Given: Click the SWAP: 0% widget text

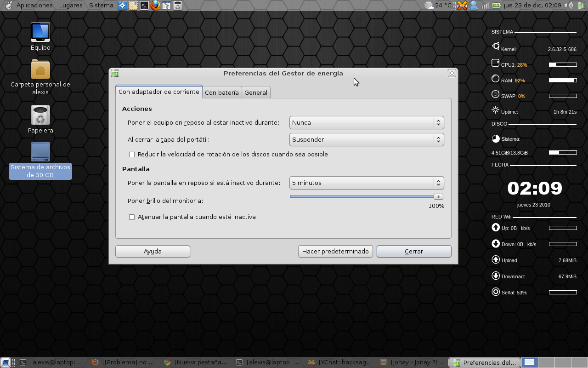Looking at the screenshot, I should tap(513, 96).
